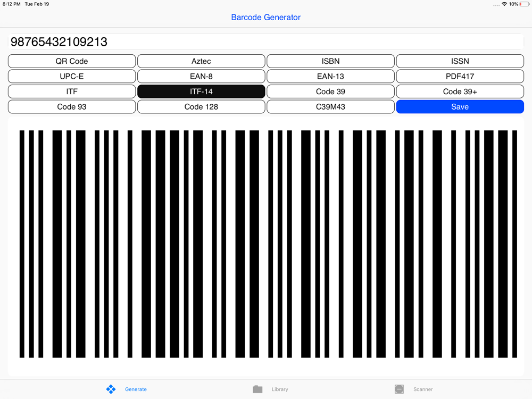Screen dimensions: 532x399
Task: Choose EAN-13 barcode type
Action: pyautogui.click(x=330, y=76)
